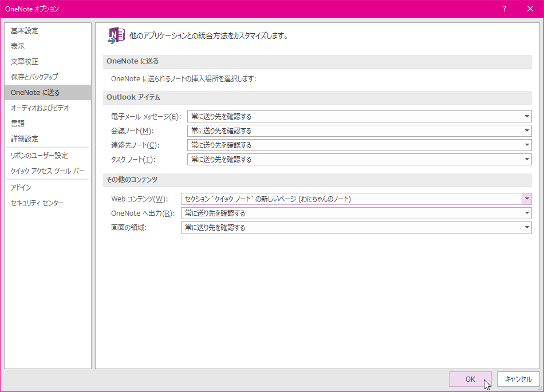The height and width of the screenshot is (392, 544).
Task: Go to 保存とバックアップ settings
Action: point(48,77)
